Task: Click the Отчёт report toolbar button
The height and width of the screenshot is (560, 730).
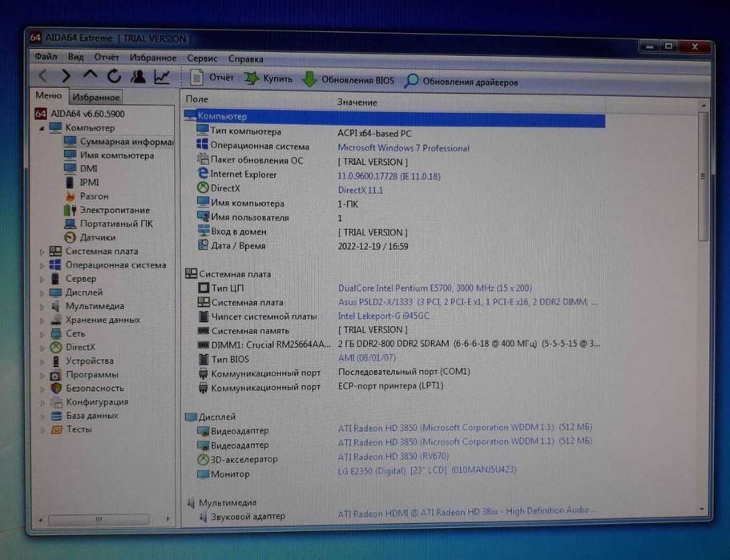Action: coord(212,77)
